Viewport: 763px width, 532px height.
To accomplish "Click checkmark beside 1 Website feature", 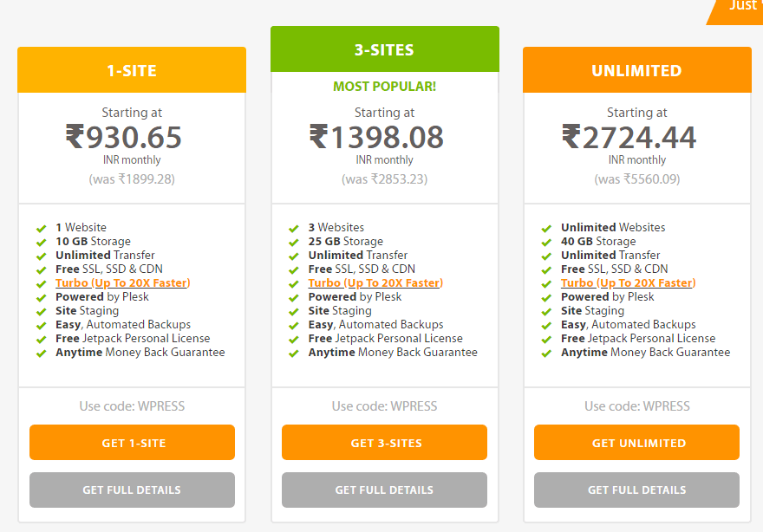I will point(41,229).
